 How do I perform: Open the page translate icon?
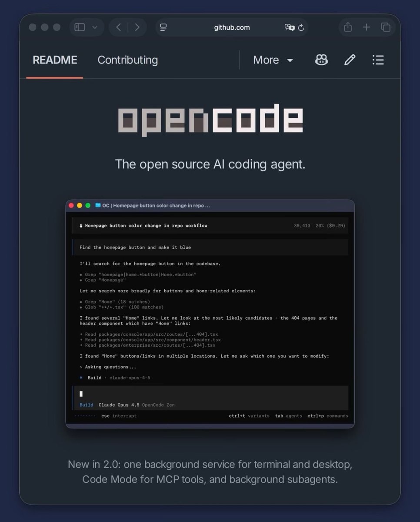(289, 27)
